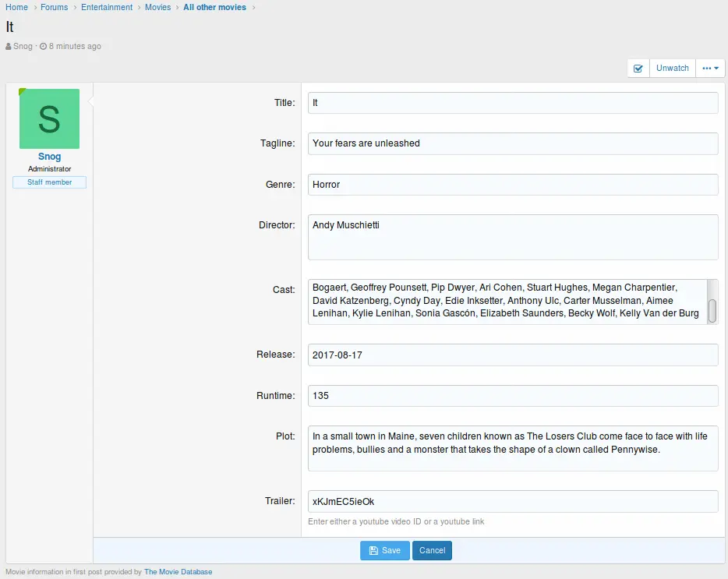Open The Movie Database link
The image size is (728, 579).
[178, 572]
